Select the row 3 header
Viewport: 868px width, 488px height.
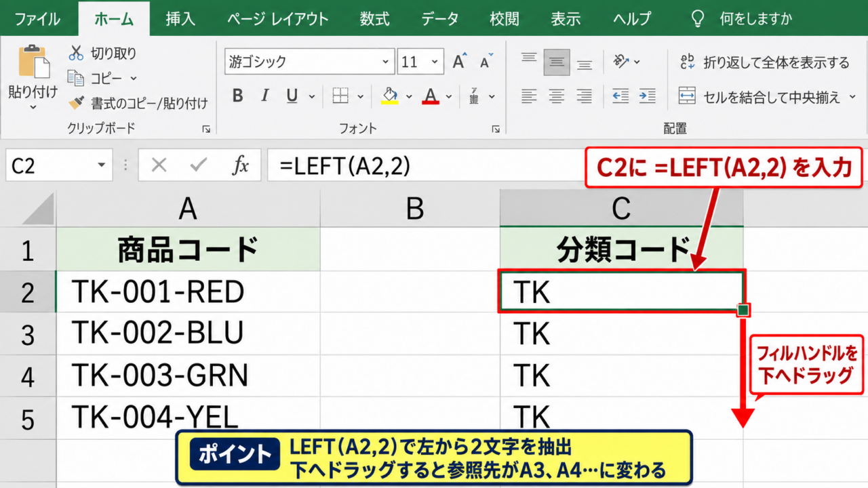(x=28, y=334)
